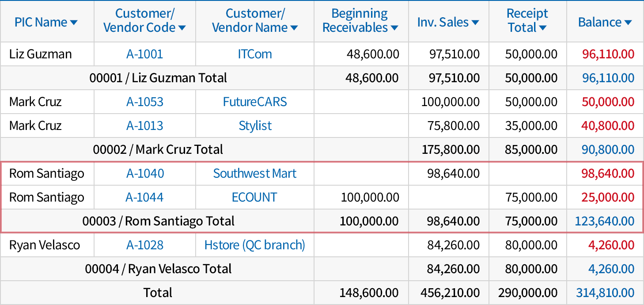The image size is (644, 305).
Task: Open the PIC Name column dropdown arrow
Action: pyautogui.click(x=74, y=23)
